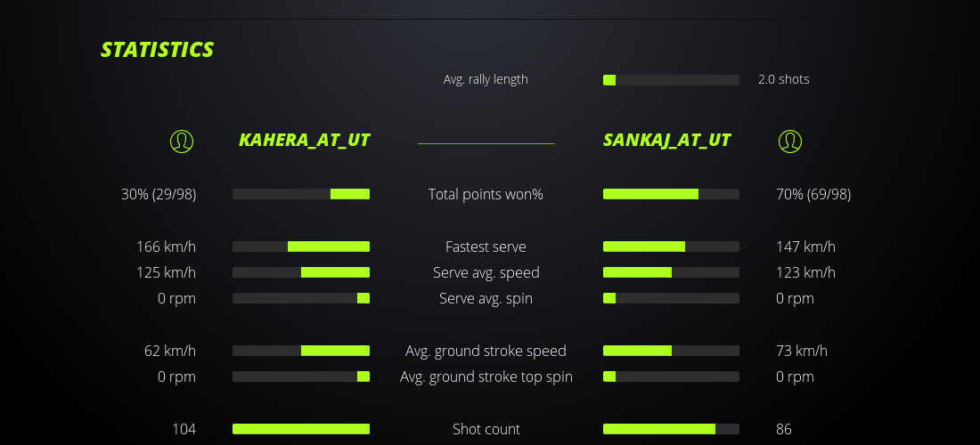This screenshot has height=445, width=980.
Task: Click the STATISTICS heading
Action: [157, 50]
